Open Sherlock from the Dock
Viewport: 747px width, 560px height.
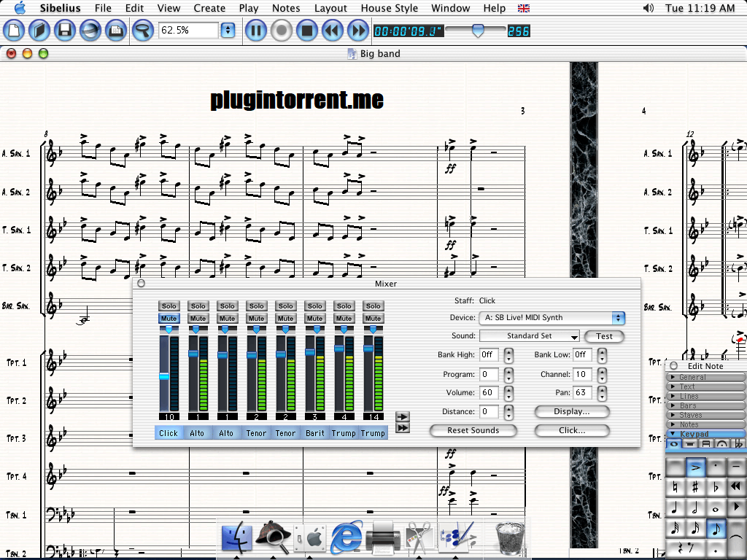click(273, 537)
